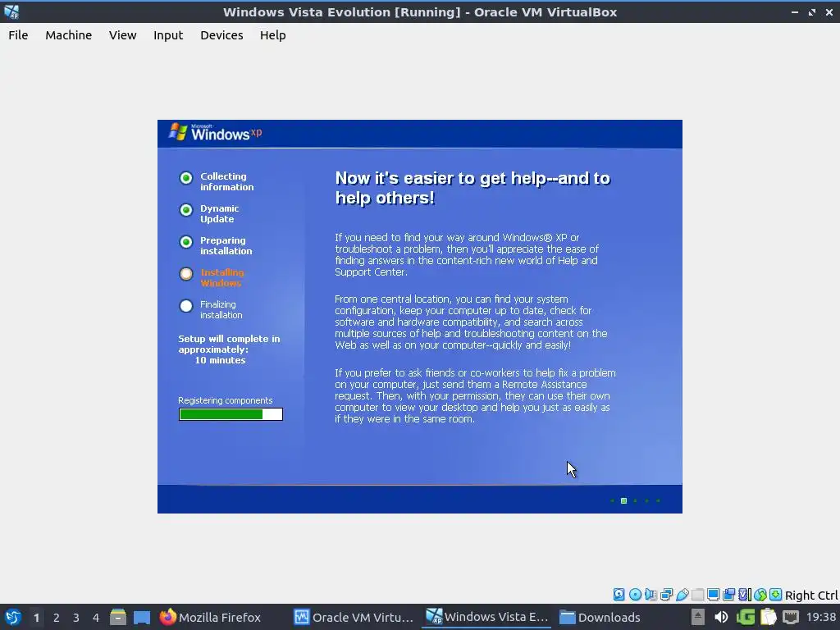Click the 'Now it's easier to get help' heading
Image resolution: width=840 pixels, height=630 pixels.
click(472, 188)
